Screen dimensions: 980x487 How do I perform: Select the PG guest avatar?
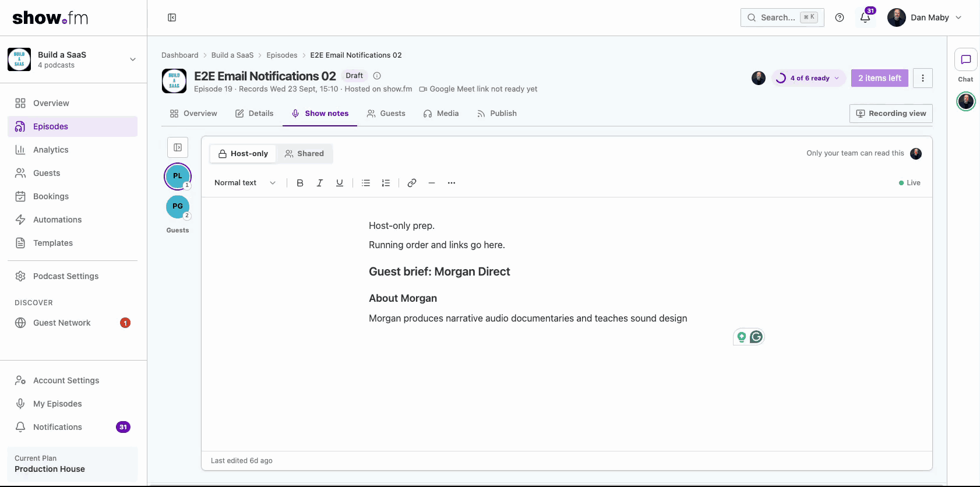tap(178, 207)
